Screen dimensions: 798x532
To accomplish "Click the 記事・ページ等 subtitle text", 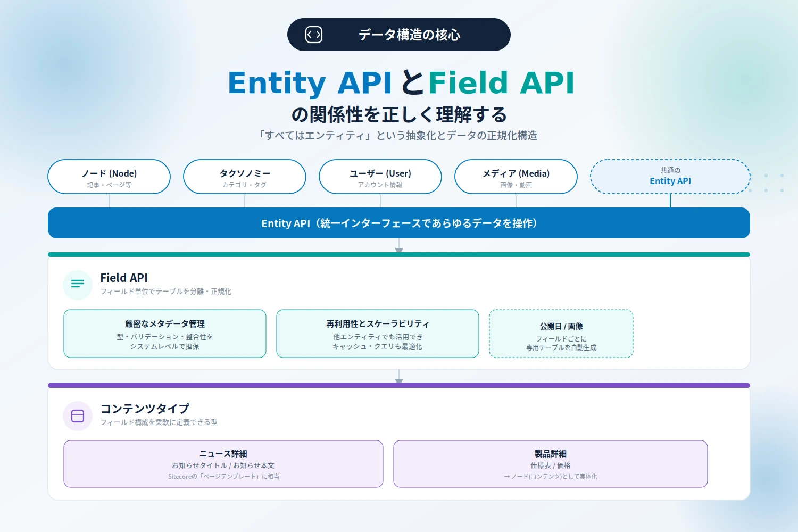I will coord(109,185).
